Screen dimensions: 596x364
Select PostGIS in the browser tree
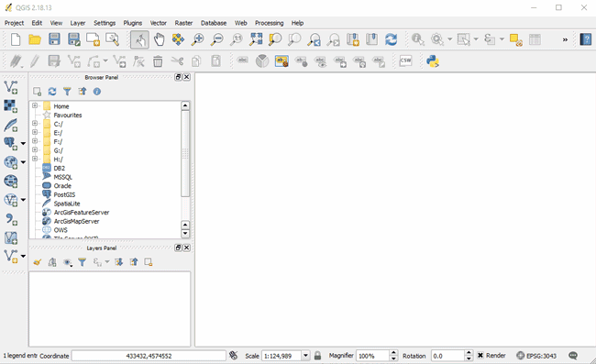coord(64,194)
